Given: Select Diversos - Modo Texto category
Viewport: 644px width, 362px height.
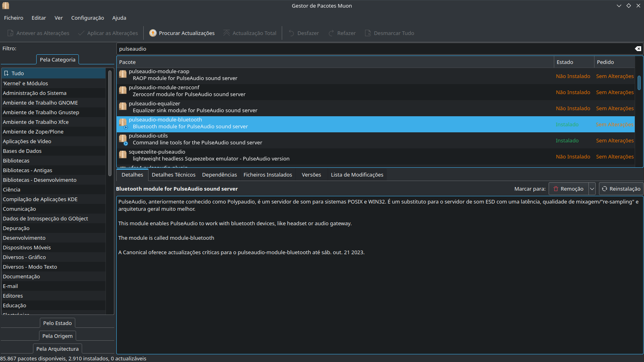Looking at the screenshot, I should click(x=54, y=267).
